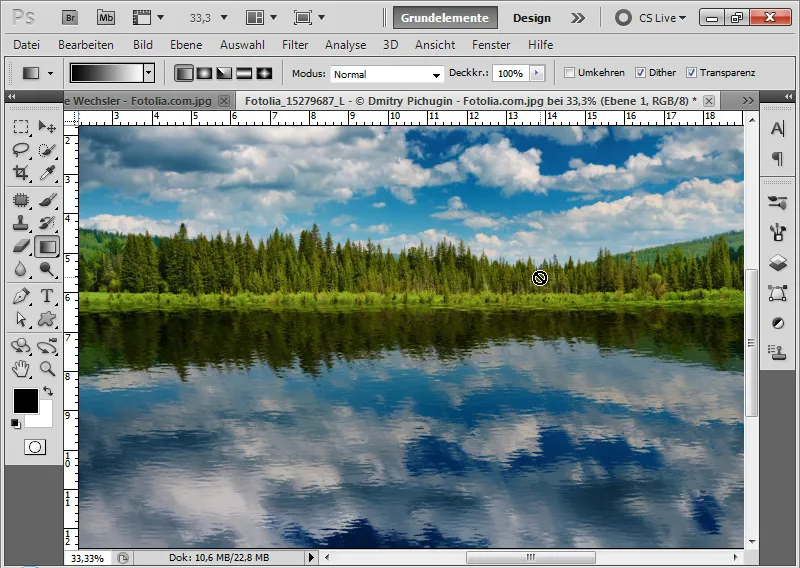Open the arrange documents dropdown
Image resolution: width=800 pixels, height=568 pixels.
273,18
